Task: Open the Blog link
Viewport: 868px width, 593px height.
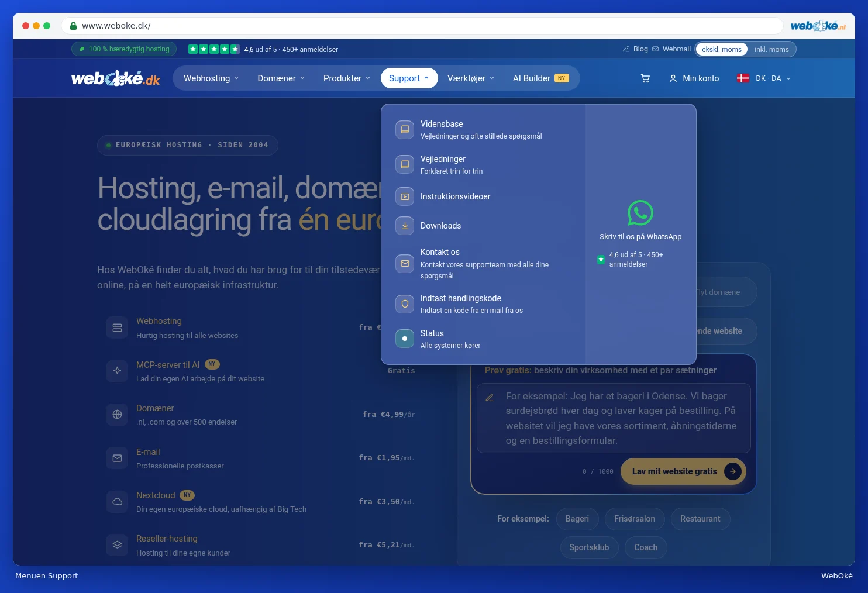Action: click(635, 49)
